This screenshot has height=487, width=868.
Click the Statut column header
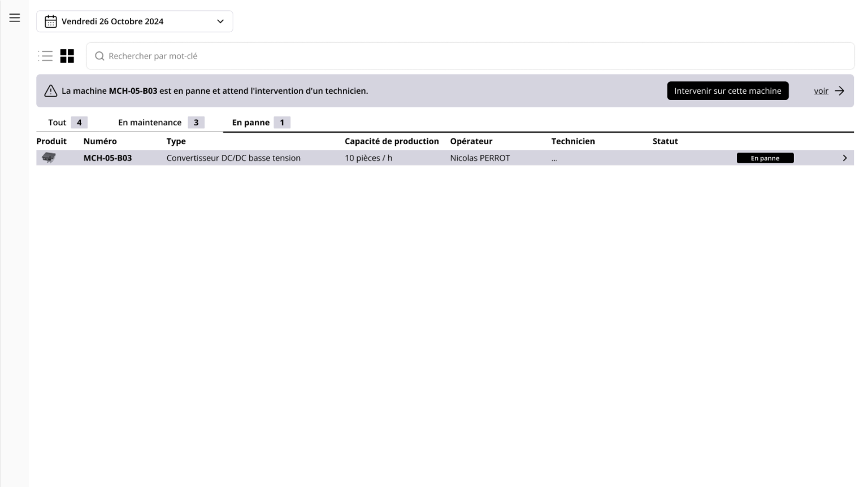[x=665, y=141]
